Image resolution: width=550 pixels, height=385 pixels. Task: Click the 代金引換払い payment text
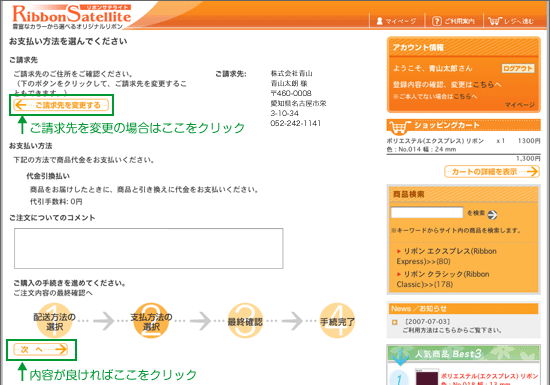click(48, 176)
